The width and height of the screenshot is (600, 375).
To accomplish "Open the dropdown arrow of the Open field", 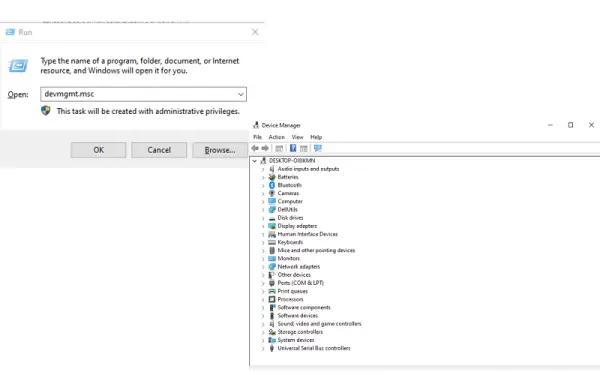I will click(241, 94).
